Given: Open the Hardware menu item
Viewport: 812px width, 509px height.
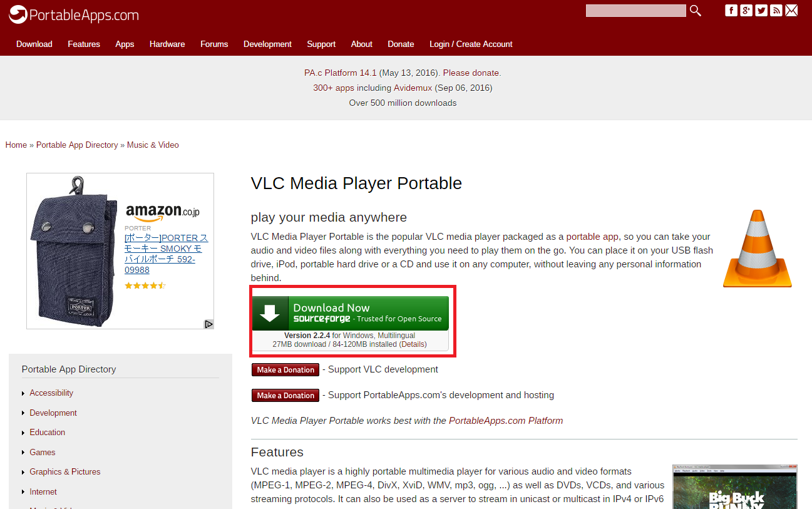Looking at the screenshot, I should tap(167, 44).
